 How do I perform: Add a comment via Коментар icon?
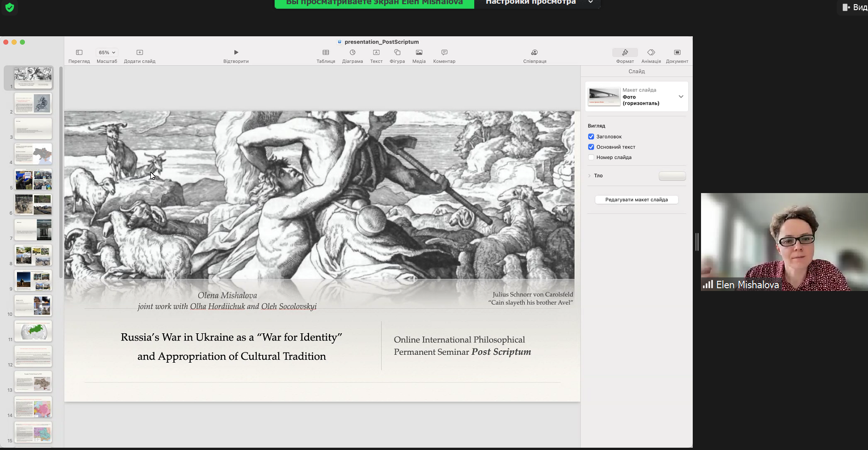pyautogui.click(x=444, y=52)
